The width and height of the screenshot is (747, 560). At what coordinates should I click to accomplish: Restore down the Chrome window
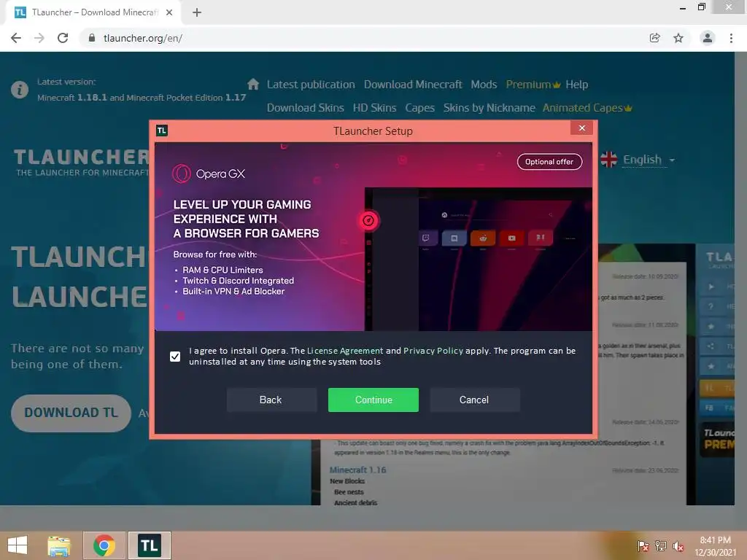(701, 7)
